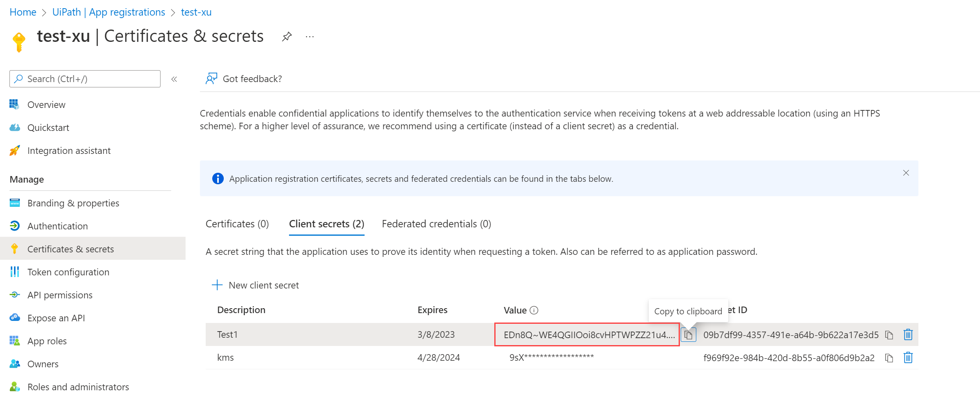The image size is (980, 396).
Task: Click Got feedback? button
Action: click(x=244, y=79)
